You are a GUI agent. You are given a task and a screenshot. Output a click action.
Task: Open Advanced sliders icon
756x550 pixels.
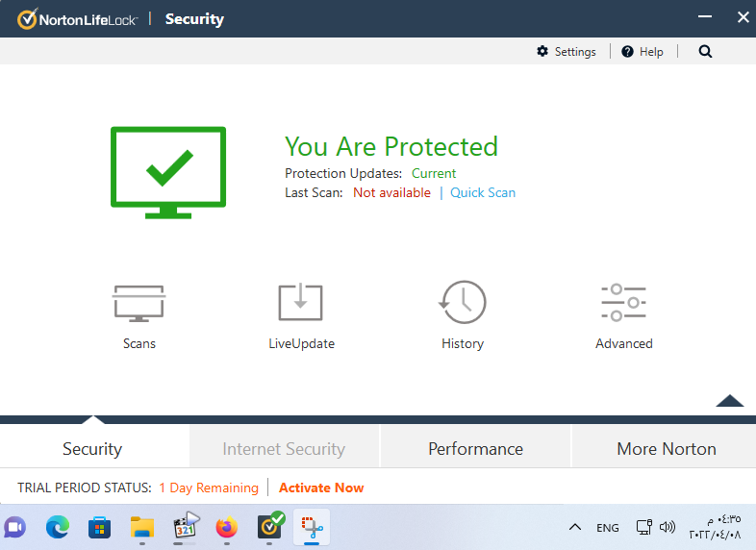[623, 303]
